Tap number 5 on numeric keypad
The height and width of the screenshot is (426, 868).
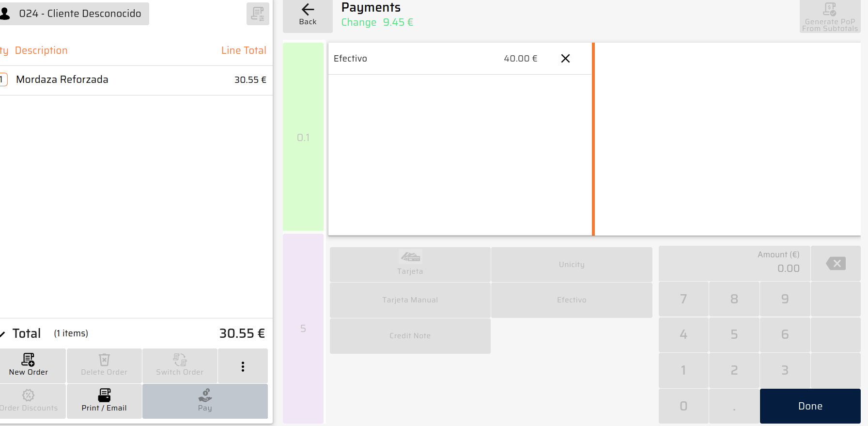pos(734,334)
